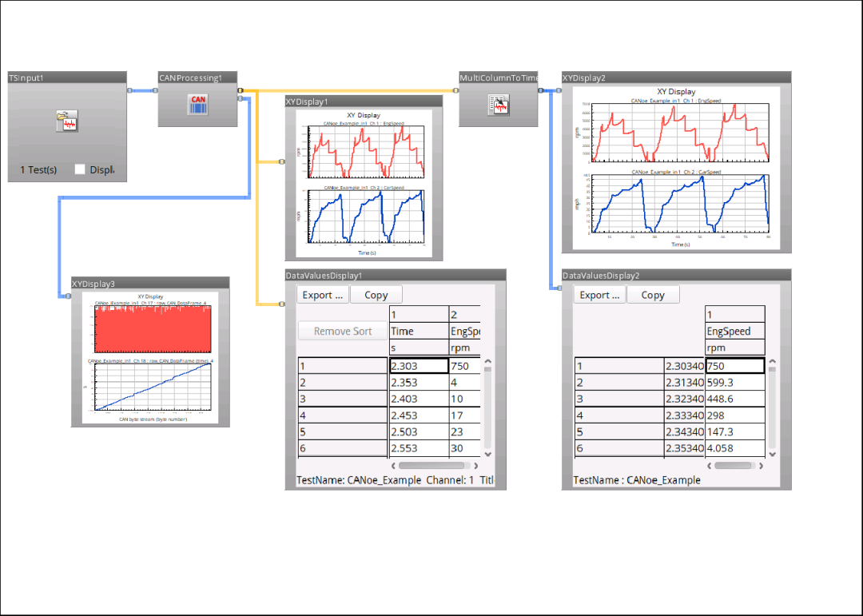The width and height of the screenshot is (863, 616).
Task: Click scroll-right arrow in DataValuesDisplay1 table
Action: tap(476, 466)
